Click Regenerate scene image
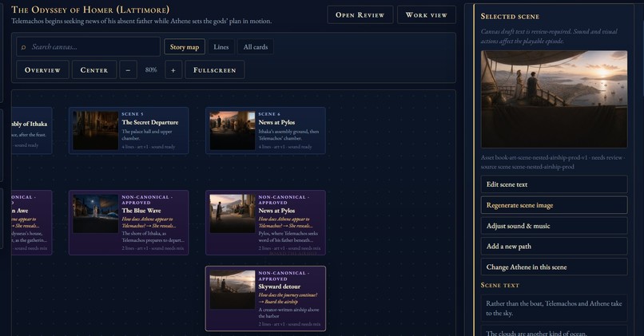Image resolution: width=644 pixels, height=336 pixels. tap(554, 205)
